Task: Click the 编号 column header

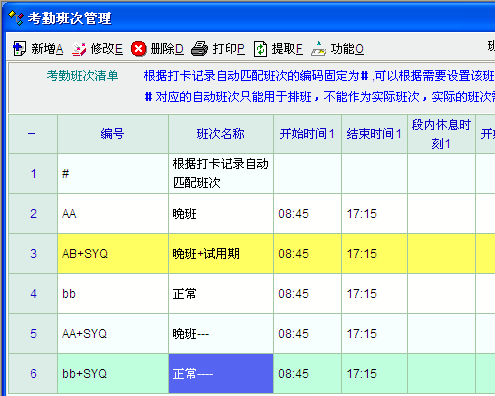Action: click(113, 134)
